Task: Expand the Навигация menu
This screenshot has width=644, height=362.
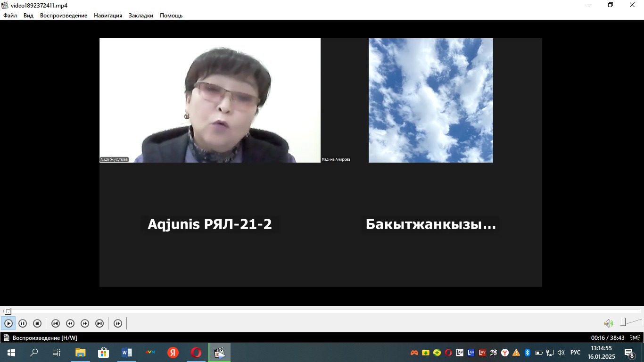Action: pos(108,16)
